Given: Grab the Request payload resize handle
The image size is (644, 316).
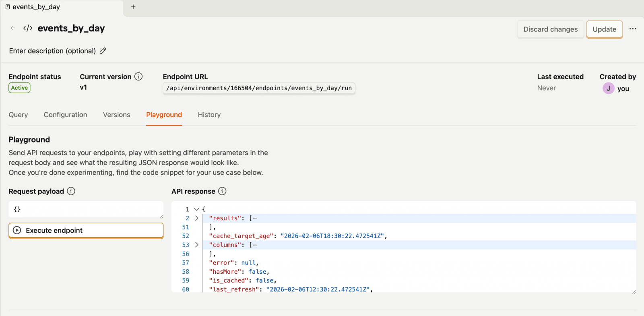Looking at the screenshot, I should [x=161, y=216].
